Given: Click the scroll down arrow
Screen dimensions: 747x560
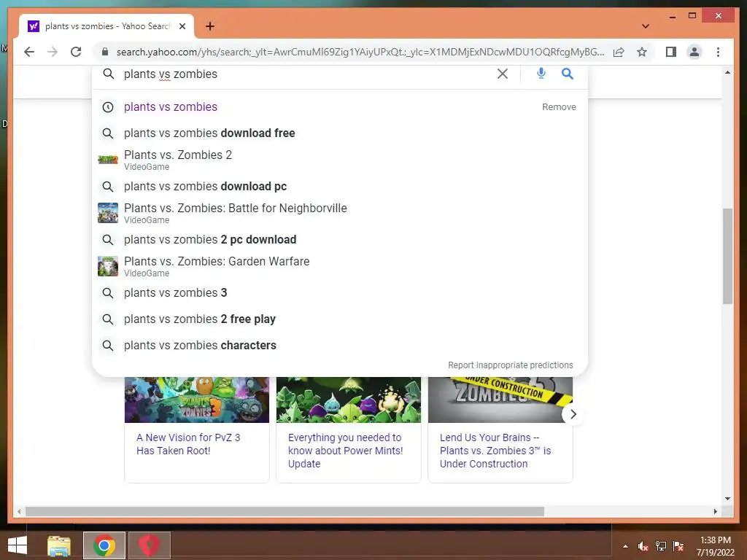Looking at the screenshot, I should click(727, 499).
